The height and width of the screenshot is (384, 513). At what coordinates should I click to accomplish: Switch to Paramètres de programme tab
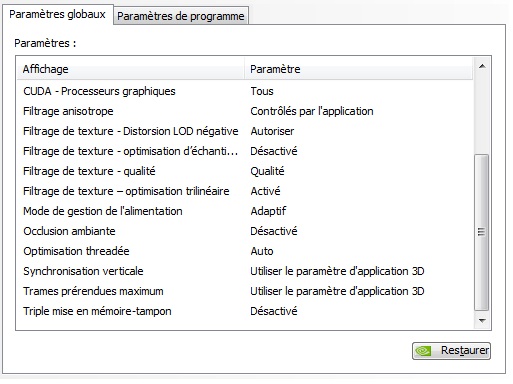[181, 16]
